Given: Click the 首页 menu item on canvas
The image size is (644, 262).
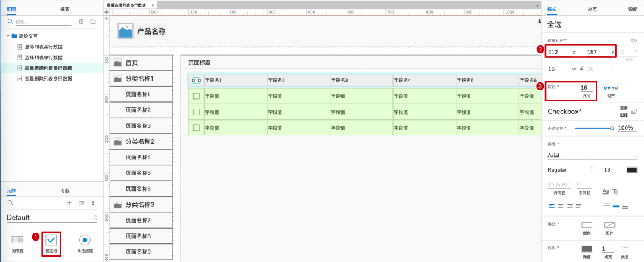Looking at the screenshot, I should pos(141,63).
